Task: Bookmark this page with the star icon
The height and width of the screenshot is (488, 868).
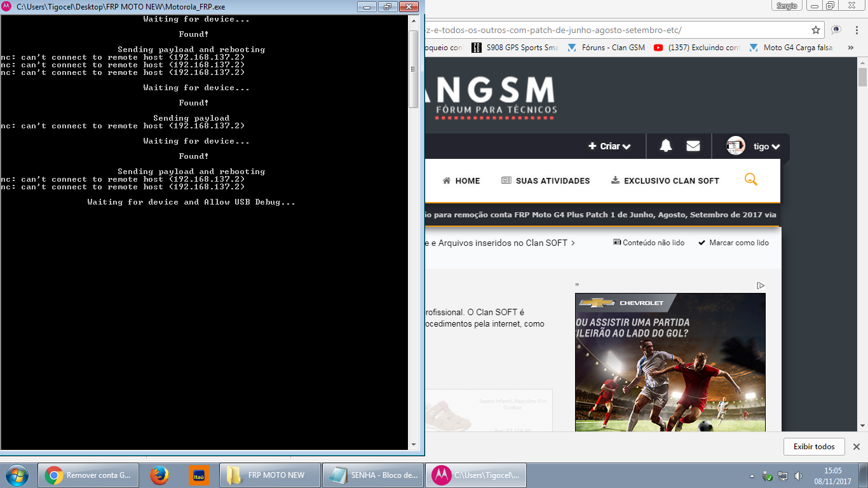Action: pyautogui.click(x=816, y=30)
